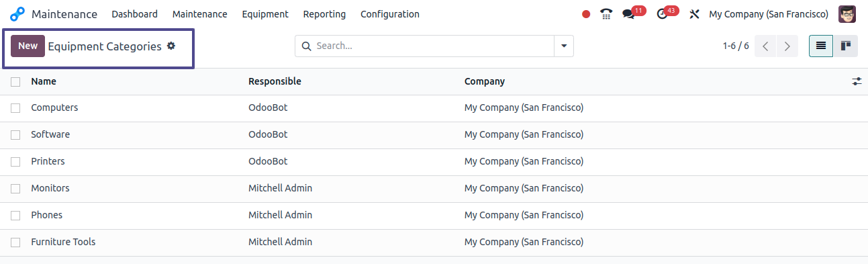Switch to kanban view

click(x=846, y=46)
